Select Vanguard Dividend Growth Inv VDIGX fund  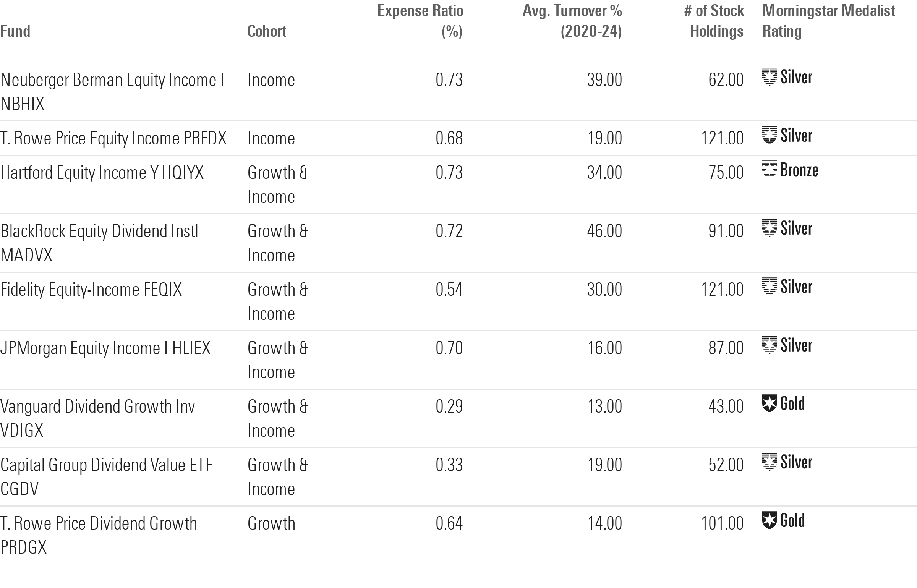coord(97,418)
